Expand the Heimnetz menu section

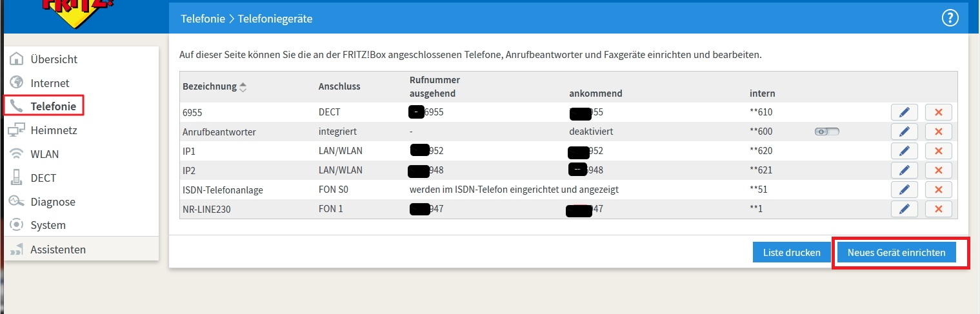[x=54, y=130]
